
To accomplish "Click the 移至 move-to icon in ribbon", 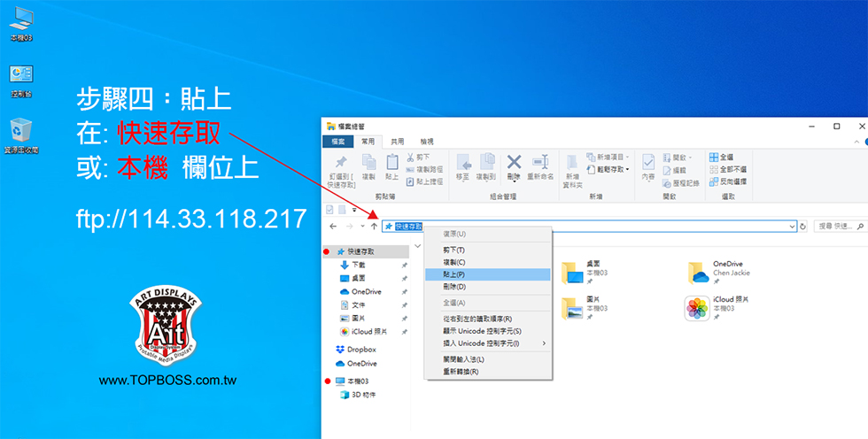I will click(x=462, y=163).
